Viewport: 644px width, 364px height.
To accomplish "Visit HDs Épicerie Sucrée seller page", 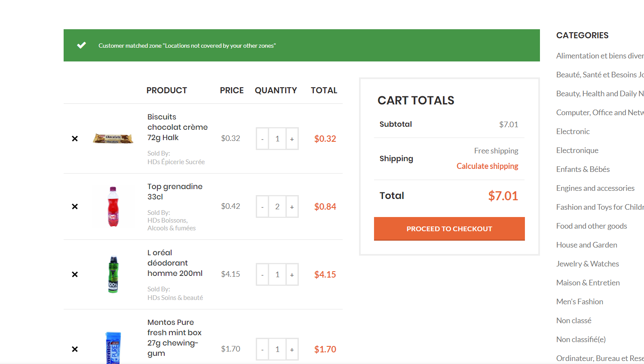I will tap(176, 162).
